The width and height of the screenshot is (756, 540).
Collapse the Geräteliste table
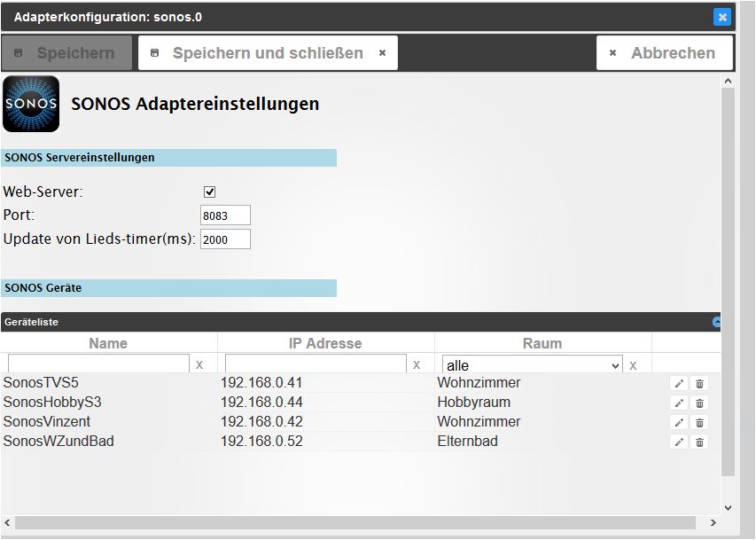coord(716,322)
